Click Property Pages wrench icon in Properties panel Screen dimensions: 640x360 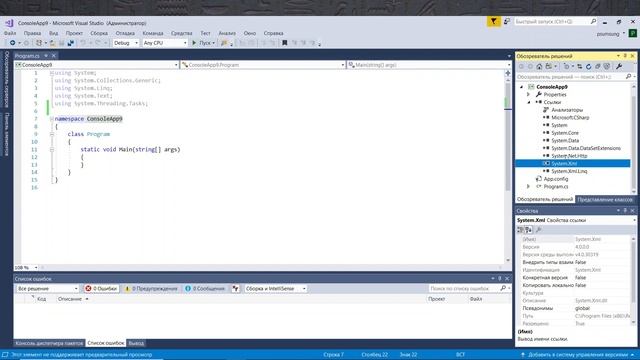(x=538, y=230)
